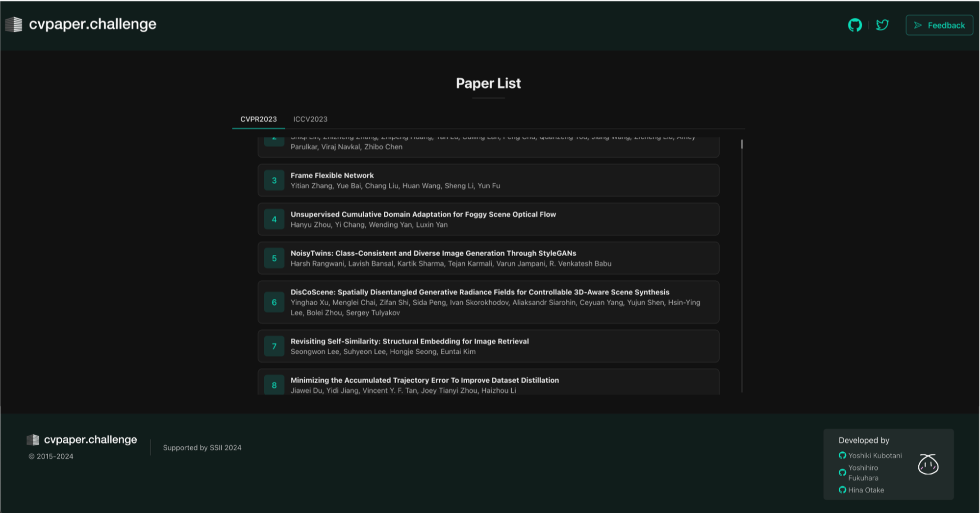Screen dimensions: 980x513
Task: Click GitHub icon beside Yoshihiro Fukuhara
Action: pyautogui.click(x=842, y=473)
